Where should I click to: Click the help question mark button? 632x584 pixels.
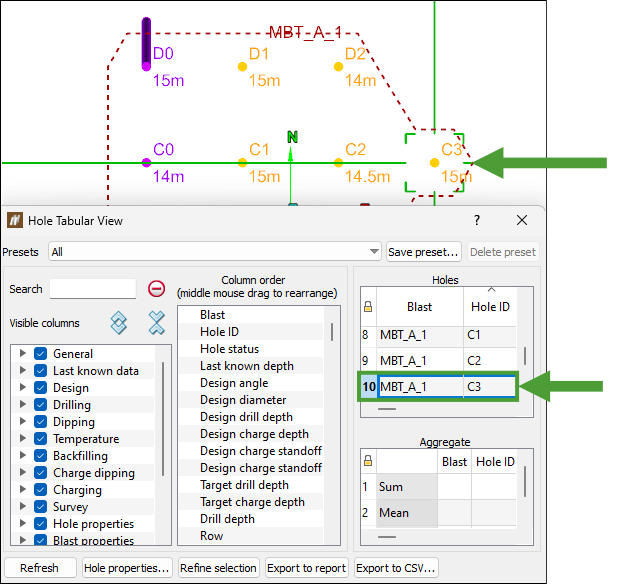[477, 220]
